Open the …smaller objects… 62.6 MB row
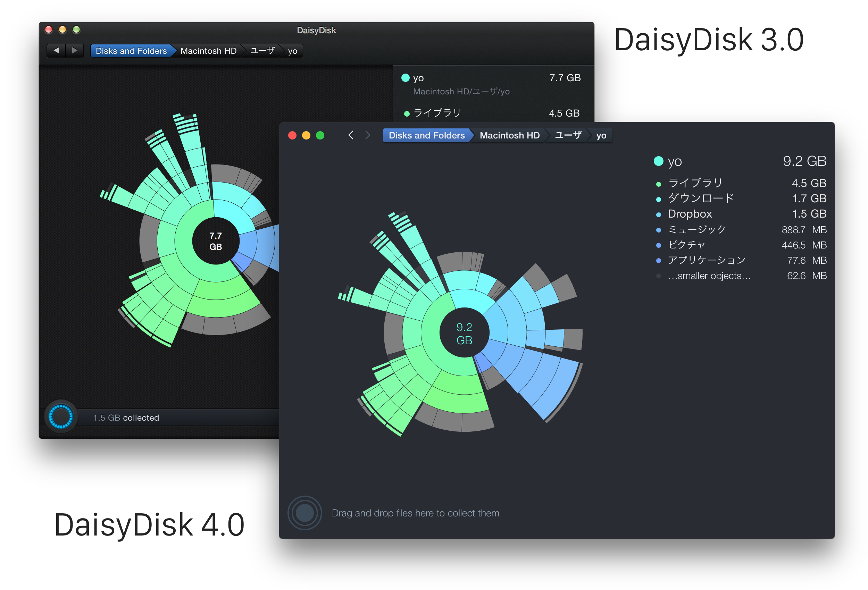Screen dimensions: 868x590 (740, 276)
